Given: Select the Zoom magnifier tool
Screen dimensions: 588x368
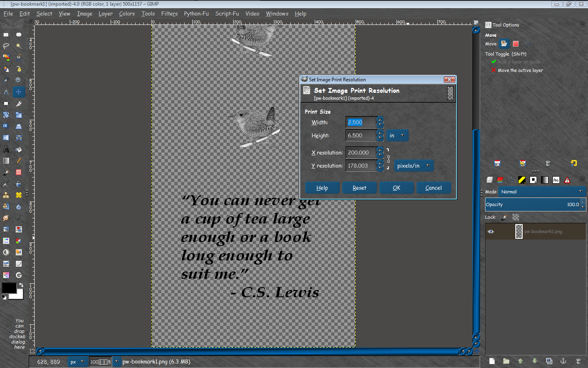Looking at the screenshot, I should click(19, 81).
